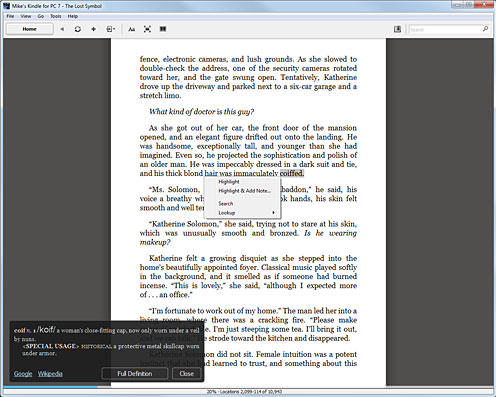
Task: Sync the book with the circular arrows icon
Action: pos(78,29)
